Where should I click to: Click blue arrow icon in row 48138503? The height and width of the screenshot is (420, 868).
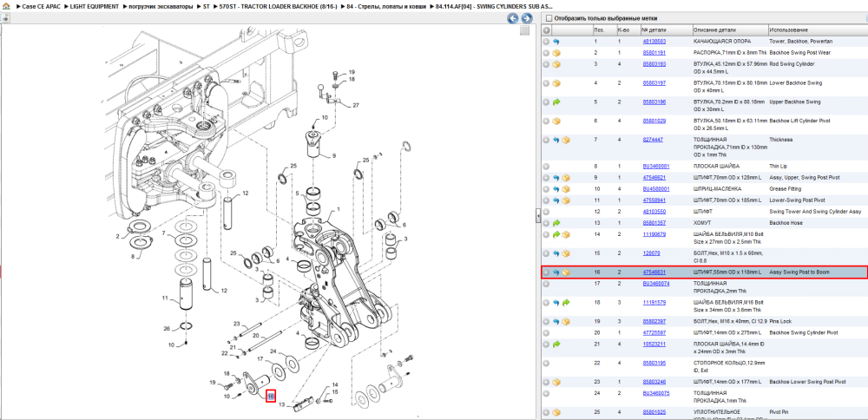(x=556, y=42)
